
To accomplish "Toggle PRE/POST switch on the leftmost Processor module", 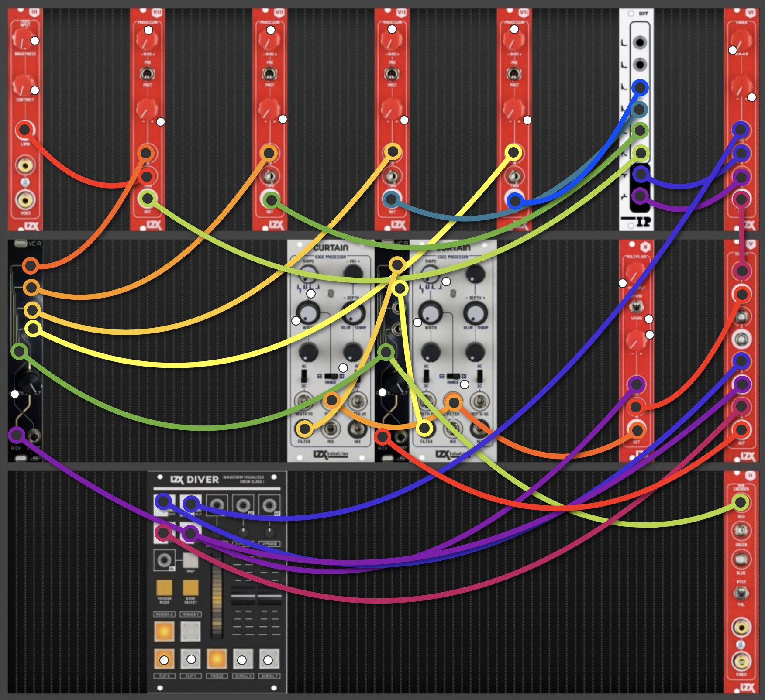I will click(147, 73).
